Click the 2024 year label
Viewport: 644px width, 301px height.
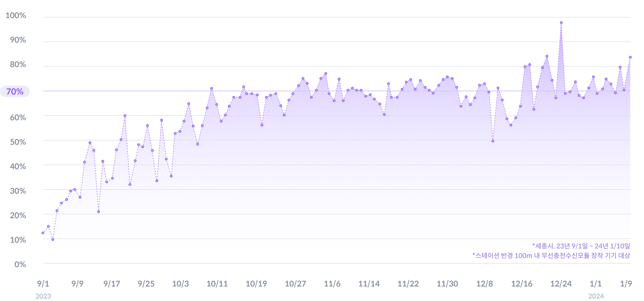[x=596, y=296]
